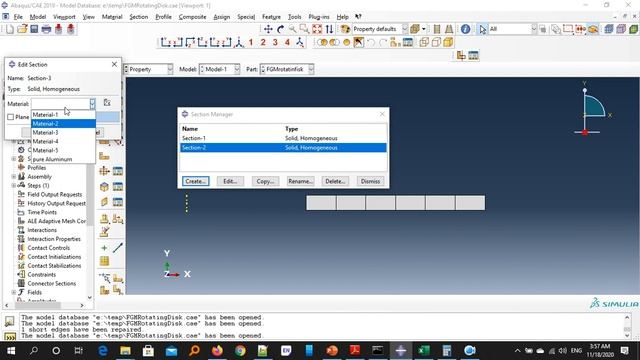The image size is (640, 360).
Task: Open the Model menu
Action: tap(38, 17)
